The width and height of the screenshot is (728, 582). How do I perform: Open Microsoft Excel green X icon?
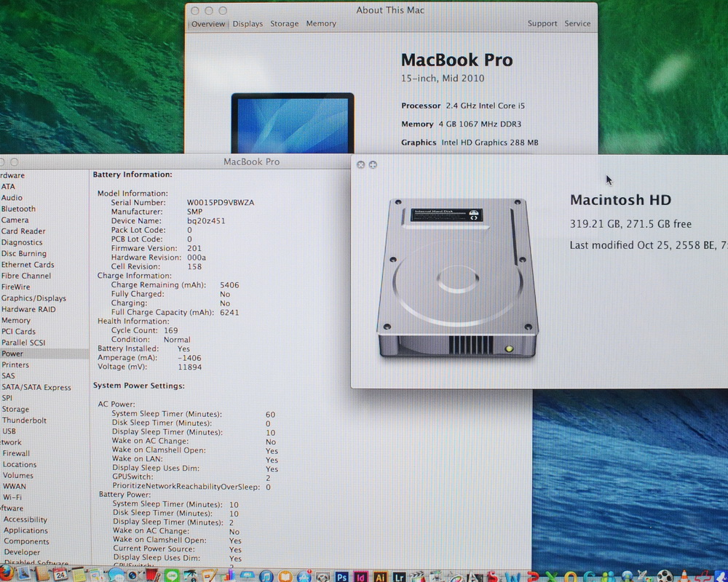point(552,576)
